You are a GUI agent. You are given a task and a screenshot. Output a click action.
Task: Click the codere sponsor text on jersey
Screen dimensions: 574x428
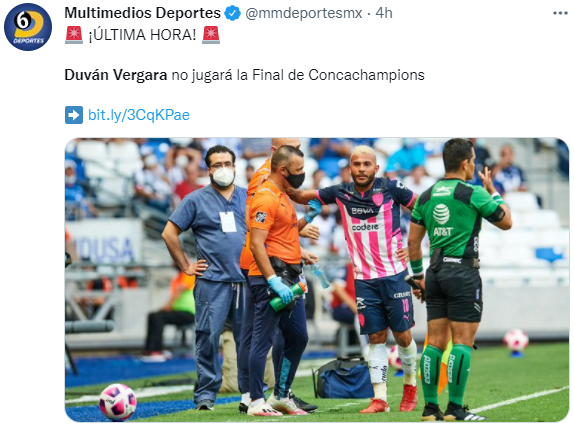click(x=365, y=227)
